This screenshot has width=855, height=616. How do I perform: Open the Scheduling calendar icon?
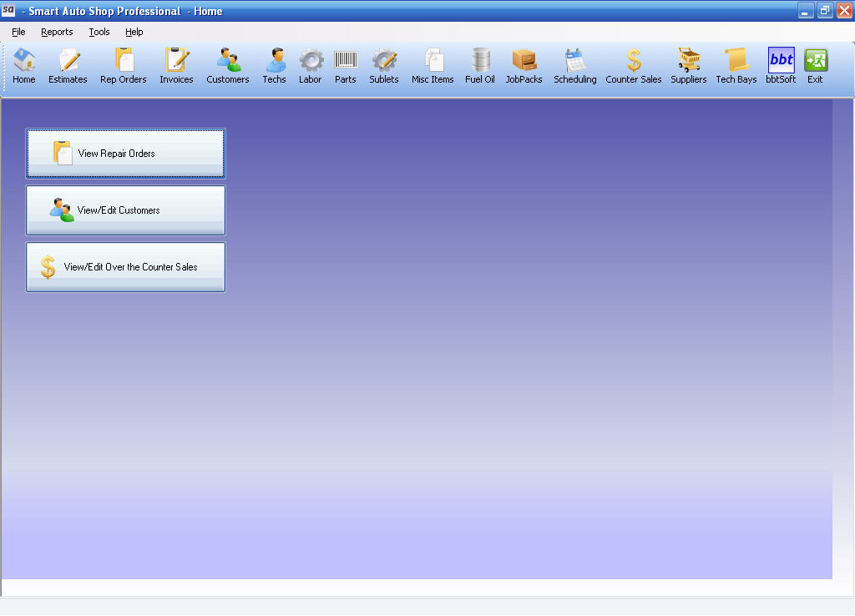574,65
